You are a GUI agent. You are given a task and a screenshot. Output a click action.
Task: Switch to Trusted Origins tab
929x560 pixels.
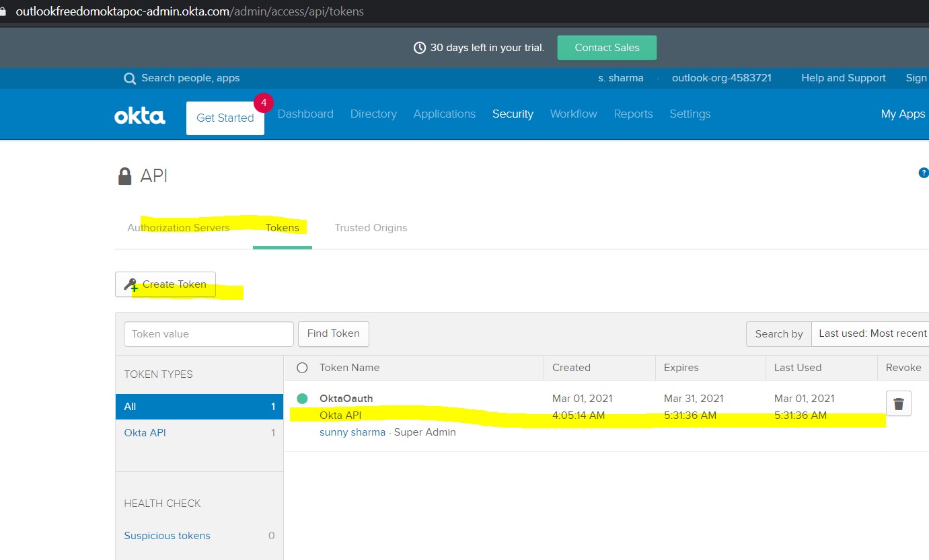click(371, 227)
